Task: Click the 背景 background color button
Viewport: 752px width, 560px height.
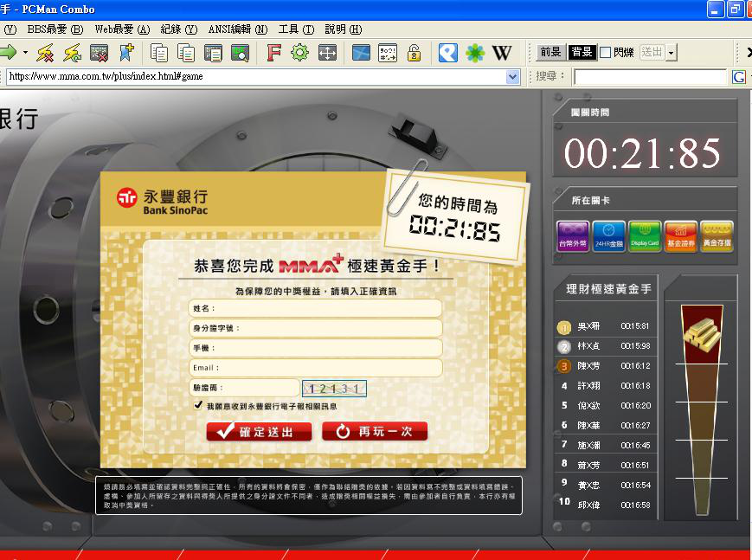Action: pos(582,52)
